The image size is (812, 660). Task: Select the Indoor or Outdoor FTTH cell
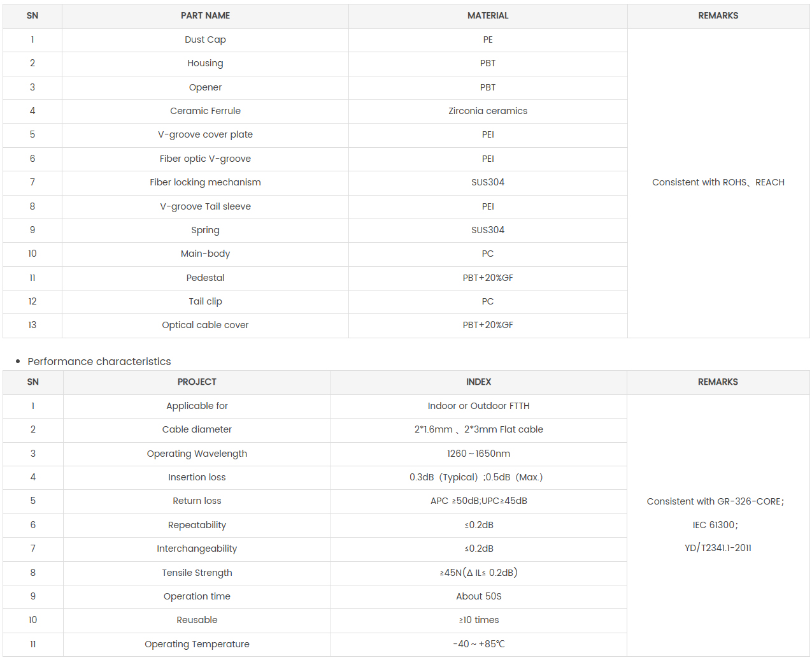(478, 406)
